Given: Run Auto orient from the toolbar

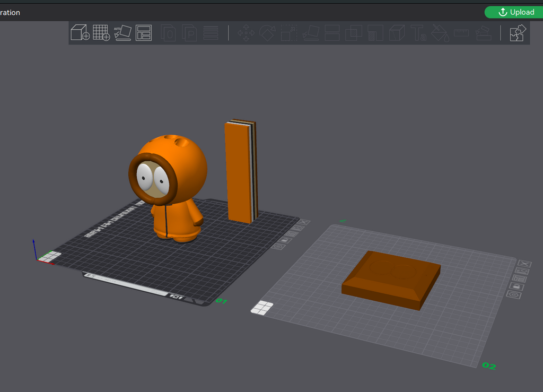Looking at the screenshot, I should [x=122, y=33].
